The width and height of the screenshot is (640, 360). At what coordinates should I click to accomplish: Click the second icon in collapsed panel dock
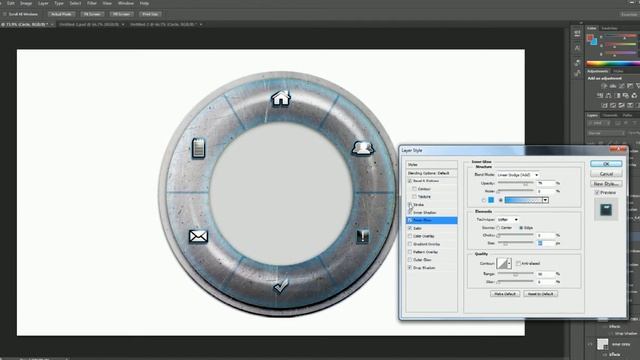point(577,48)
